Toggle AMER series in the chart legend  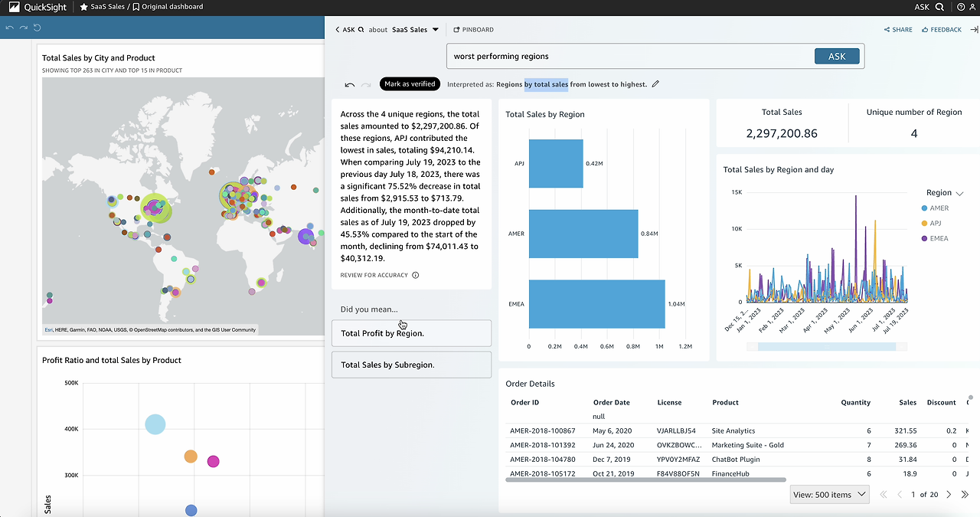pos(938,208)
